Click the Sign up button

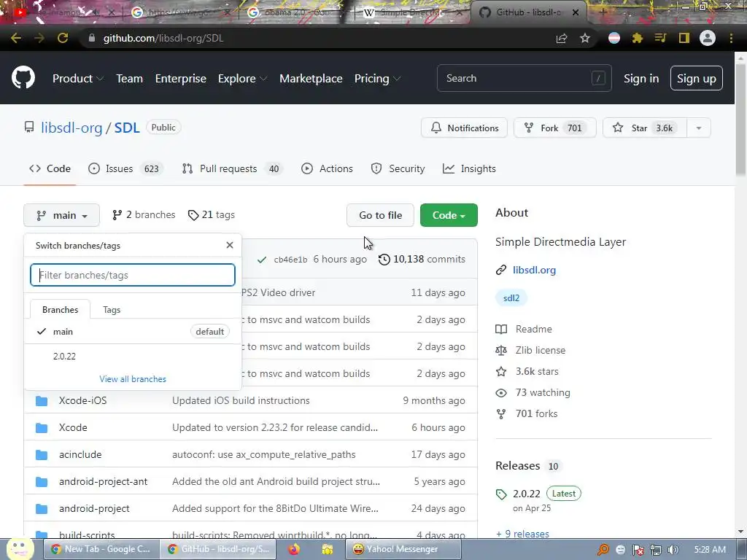click(697, 79)
